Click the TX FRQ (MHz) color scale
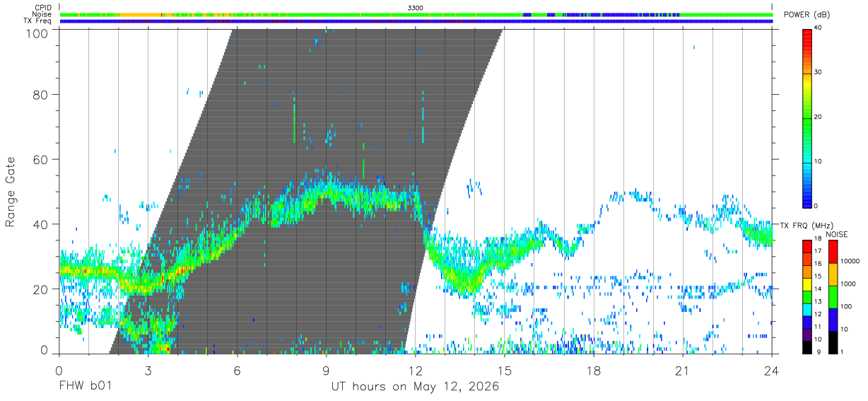Viewport: 868px width, 401px height. coord(807,296)
